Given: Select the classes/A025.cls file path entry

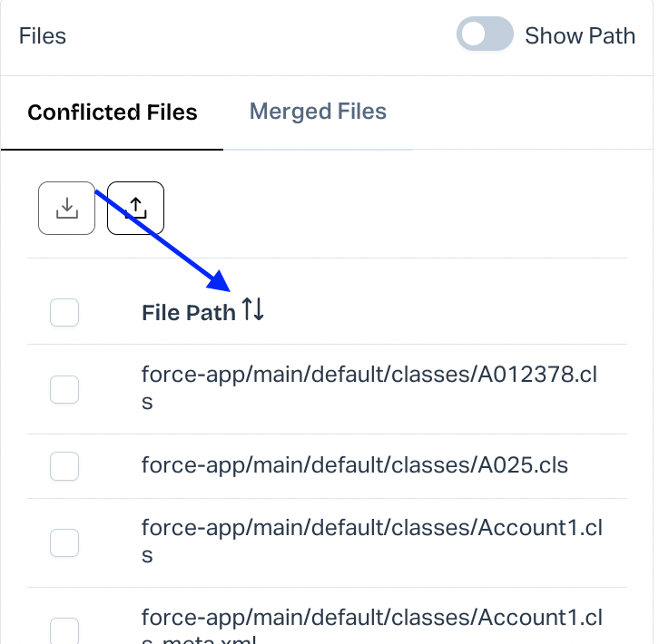Looking at the screenshot, I should (x=354, y=465).
